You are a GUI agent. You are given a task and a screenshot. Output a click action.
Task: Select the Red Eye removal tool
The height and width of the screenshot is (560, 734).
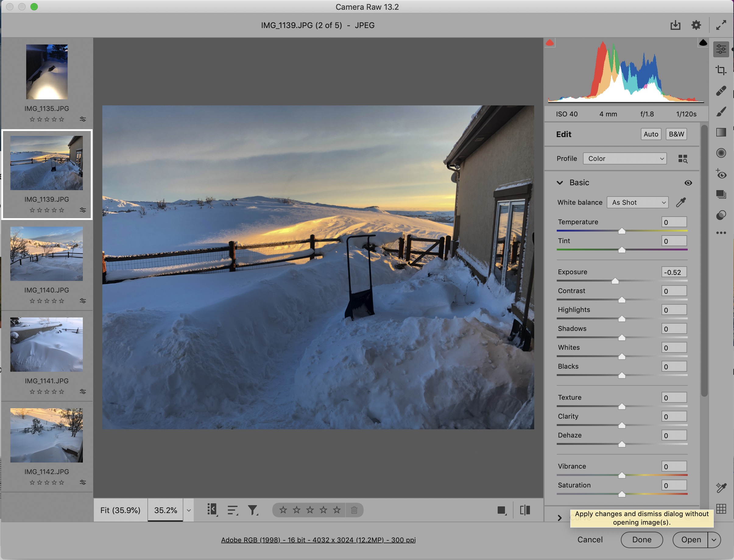tap(721, 174)
